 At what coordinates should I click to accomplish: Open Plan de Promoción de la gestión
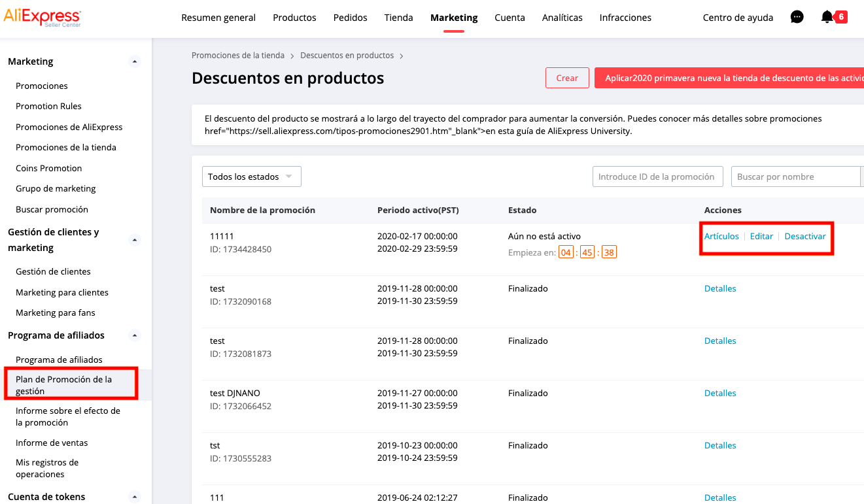pyautogui.click(x=64, y=385)
